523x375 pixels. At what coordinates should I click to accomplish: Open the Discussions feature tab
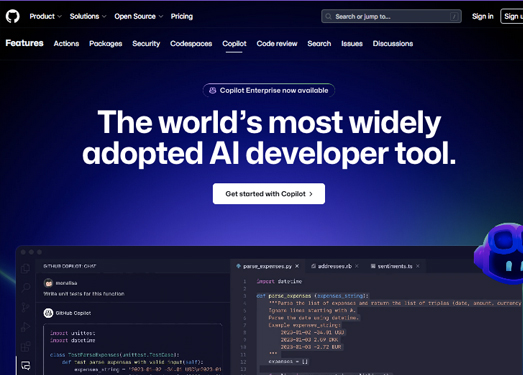click(x=393, y=43)
